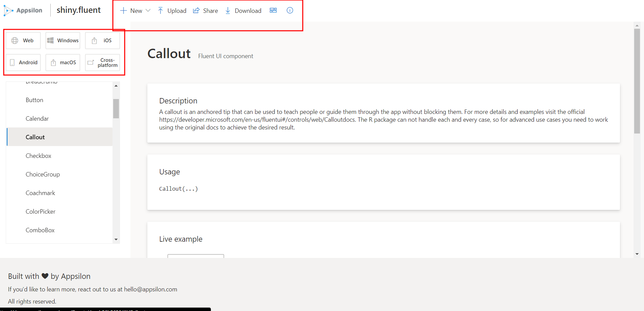Enable the iOS platform filter
The image size is (644, 311).
point(102,40)
